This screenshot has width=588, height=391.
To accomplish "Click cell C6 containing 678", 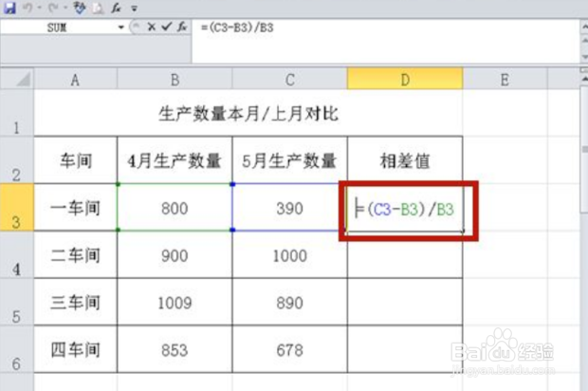I will (290, 349).
